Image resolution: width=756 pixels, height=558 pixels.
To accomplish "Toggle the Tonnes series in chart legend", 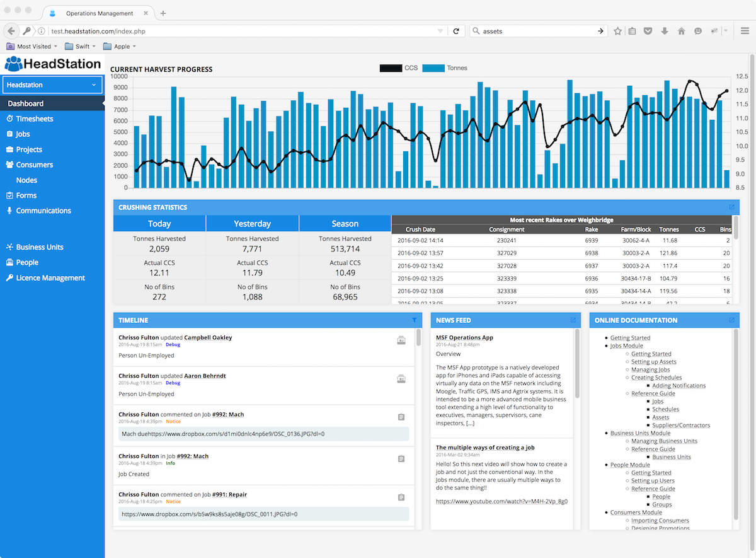I will click(x=445, y=68).
